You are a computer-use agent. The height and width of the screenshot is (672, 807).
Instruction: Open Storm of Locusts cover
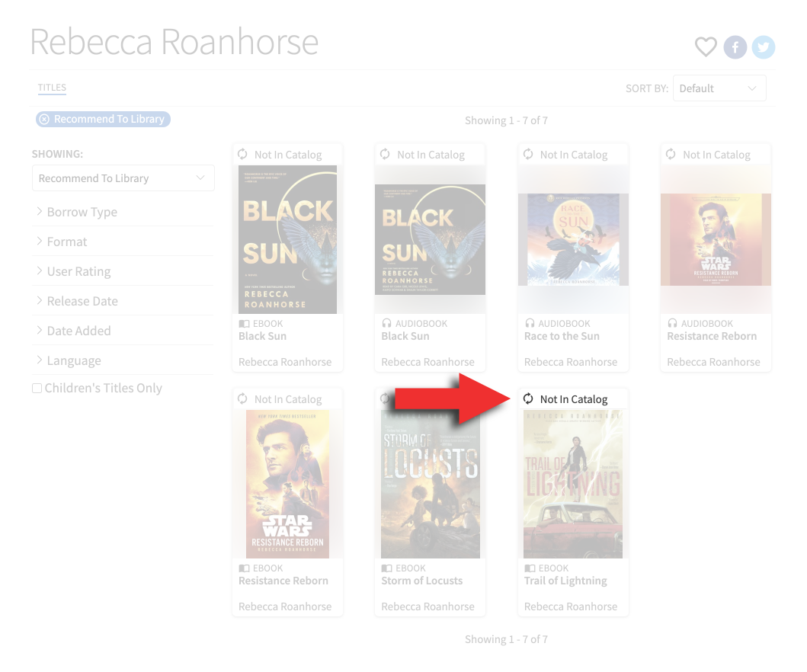point(431,484)
